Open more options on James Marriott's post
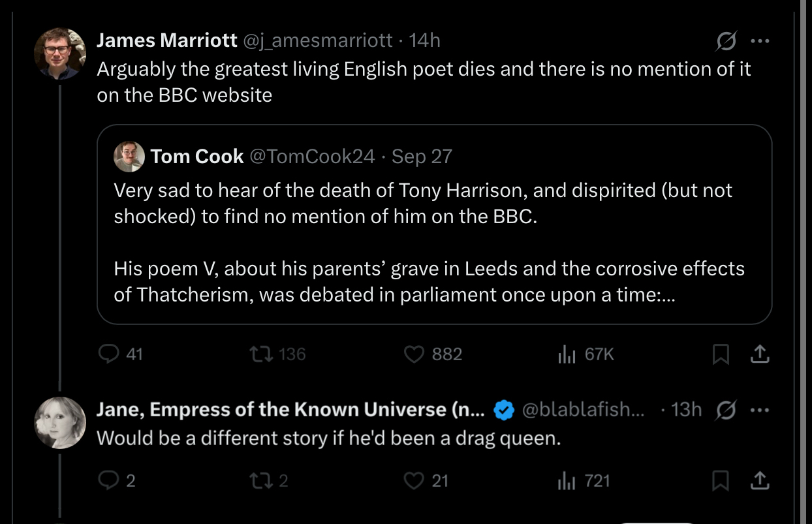812x524 pixels. (760, 41)
